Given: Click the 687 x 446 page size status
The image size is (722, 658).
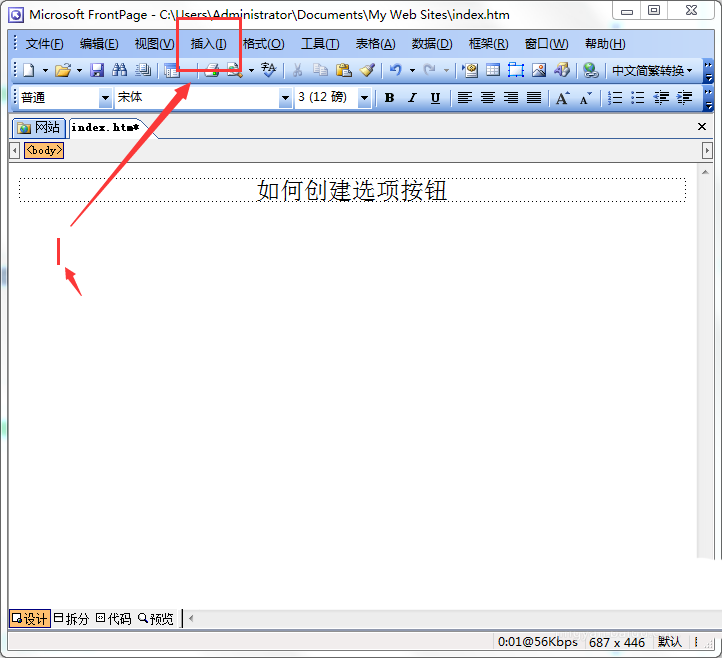Looking at the screenshot, I should (617, 642).
